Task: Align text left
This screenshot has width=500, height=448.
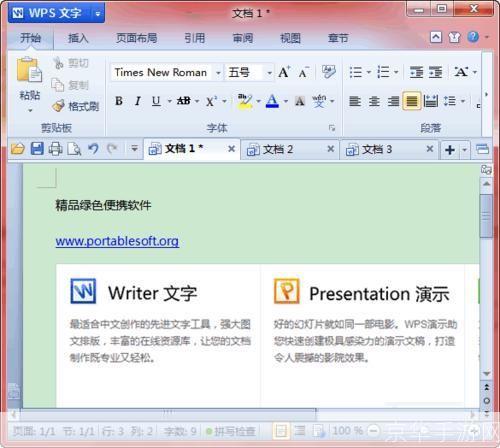Action: point(355,101)
